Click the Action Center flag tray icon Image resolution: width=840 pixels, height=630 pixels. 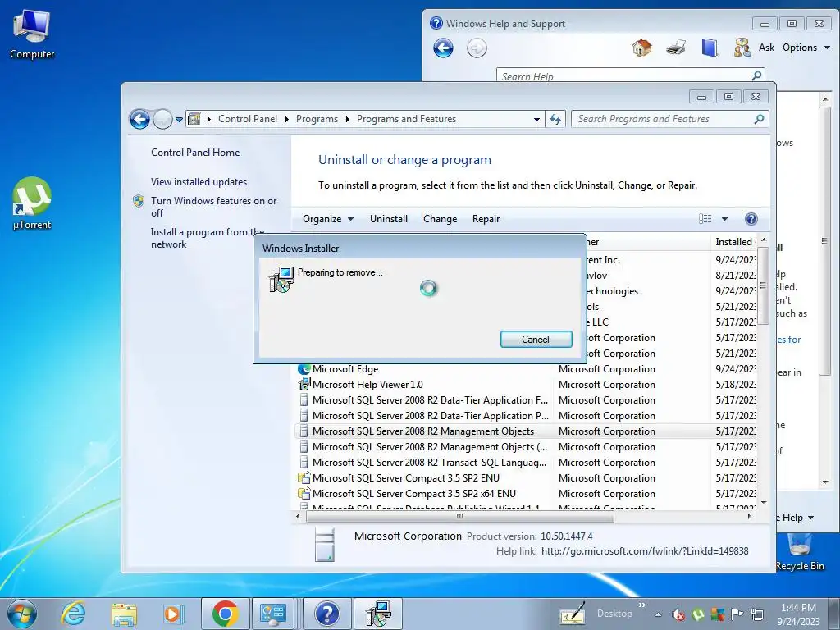737,614
